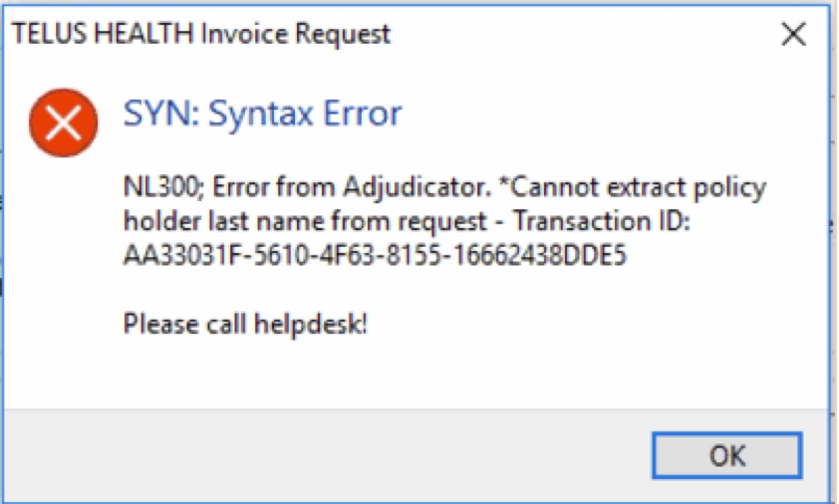This screenshot has height=504, width=839.
Task: Click the red error icon
Action: [x=64, y=124]
